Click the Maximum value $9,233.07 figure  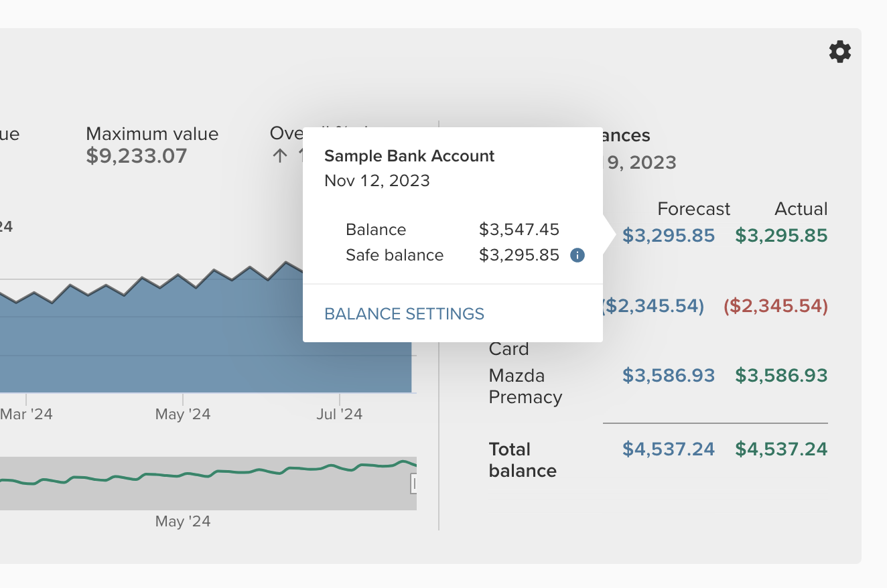[137, 156]
